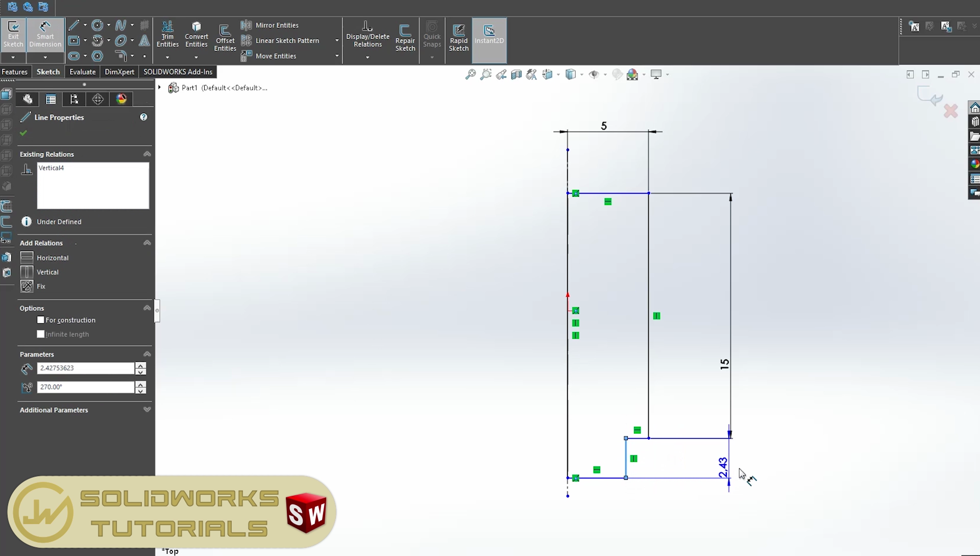Toggle the For construction checkbox
The width and height of the screenshot is (980, 556).
pyautogui.click(x=40, y=319)
